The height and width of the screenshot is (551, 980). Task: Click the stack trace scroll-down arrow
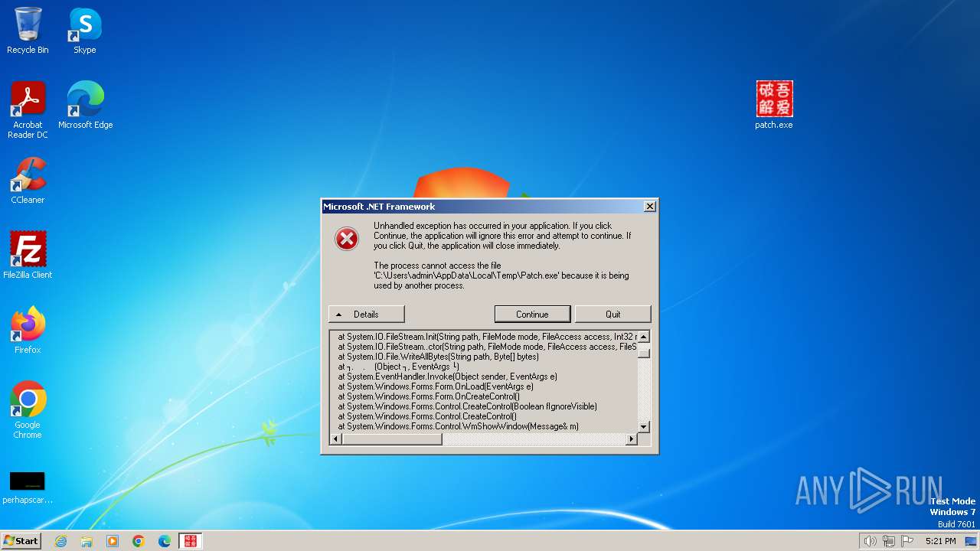tap(644, 427)
